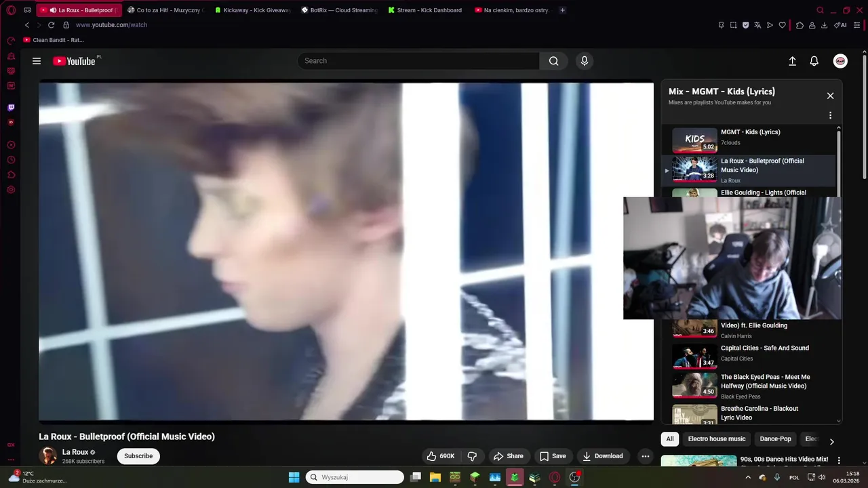Screen dimensions: 868x488
Task: Switch to BotRix Cloud Streaming tab
Action: 338,10
